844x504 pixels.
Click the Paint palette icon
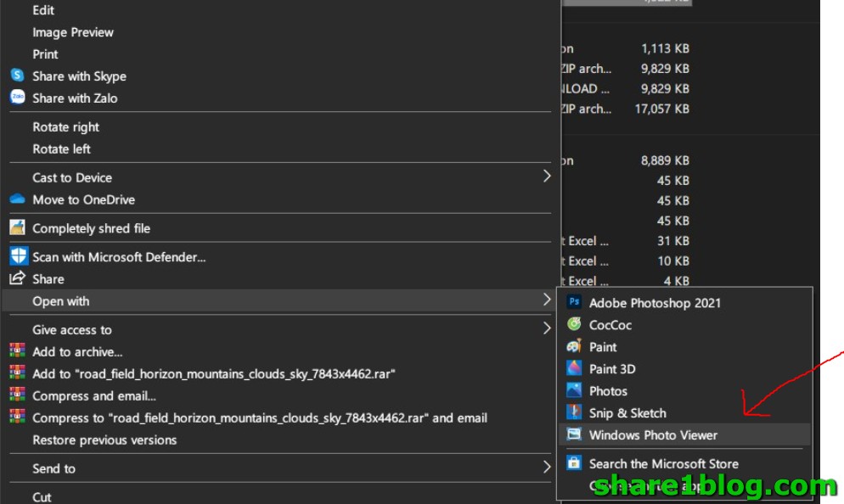point(574,346)
